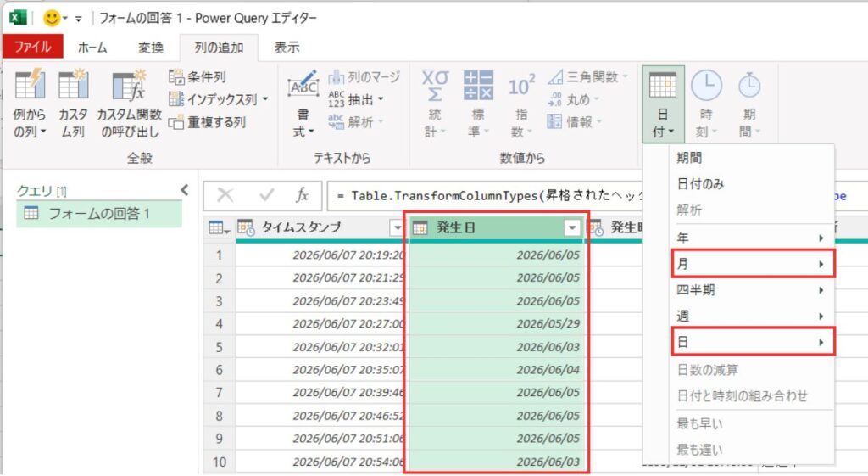868x476 pixels.
Task: Click 発生日 column date type icon
Action: [420, 227]
